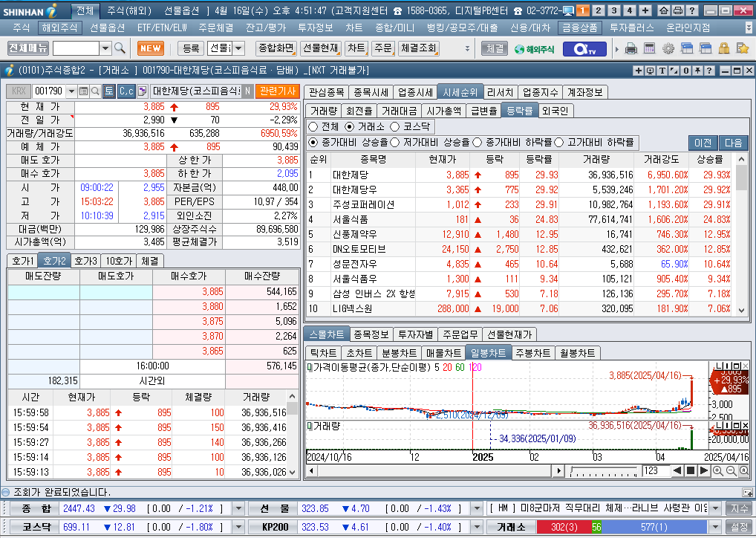Image resolution: width=756 pixels, height=538 pixels.
Task: Select the 코스닥 market radio button
Action: coord(395,127)
